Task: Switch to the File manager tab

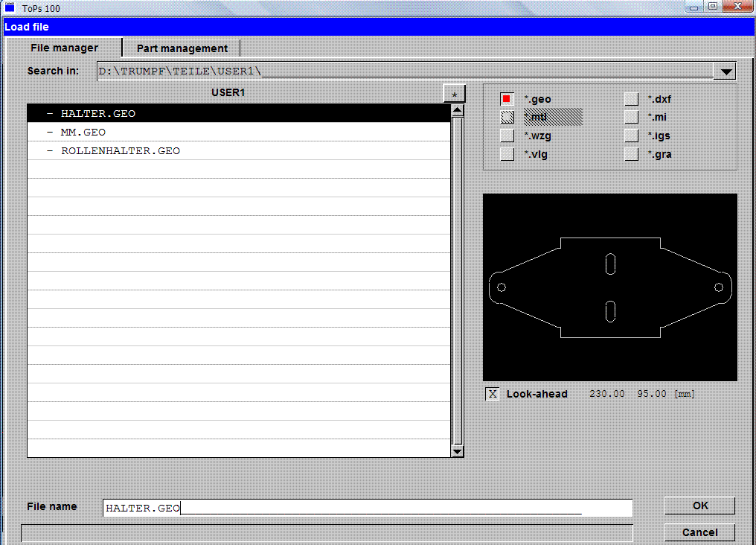Action: (x=64, y=48)
